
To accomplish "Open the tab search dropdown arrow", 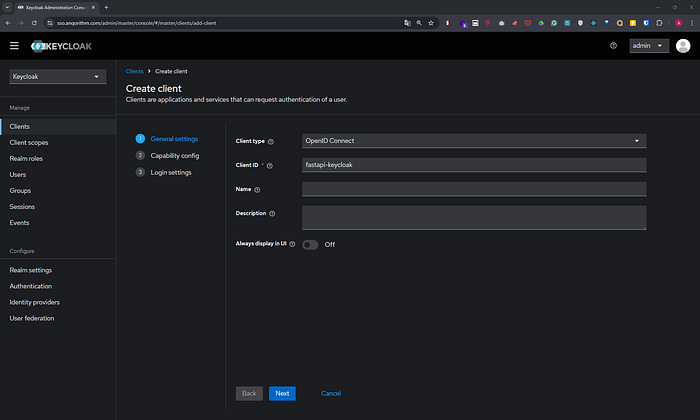I will pyautogui.click(x=7, y=7).
